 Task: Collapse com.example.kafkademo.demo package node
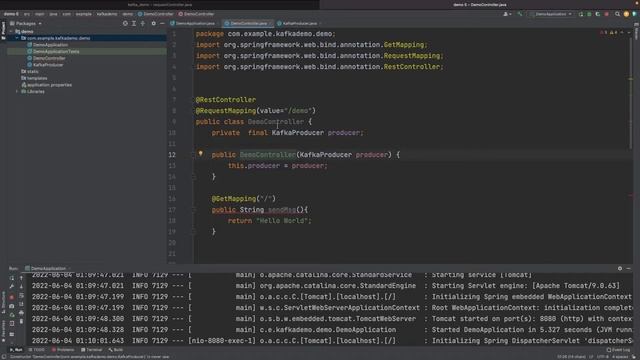point(17,38)
